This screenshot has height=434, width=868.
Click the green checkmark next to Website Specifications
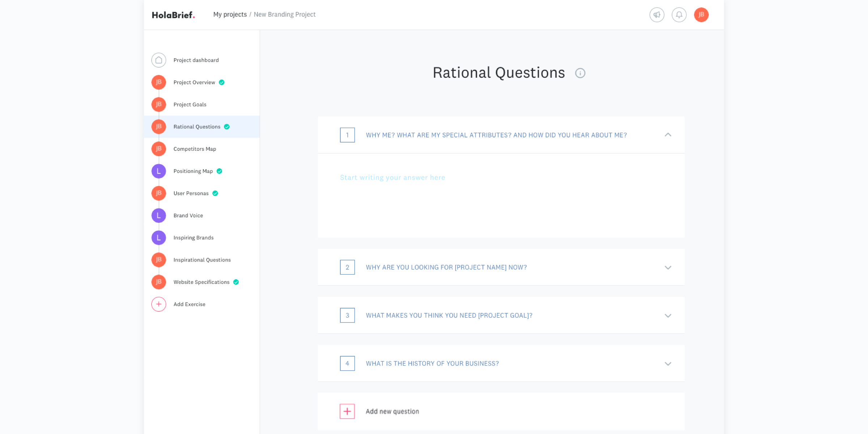click(236, 282)
